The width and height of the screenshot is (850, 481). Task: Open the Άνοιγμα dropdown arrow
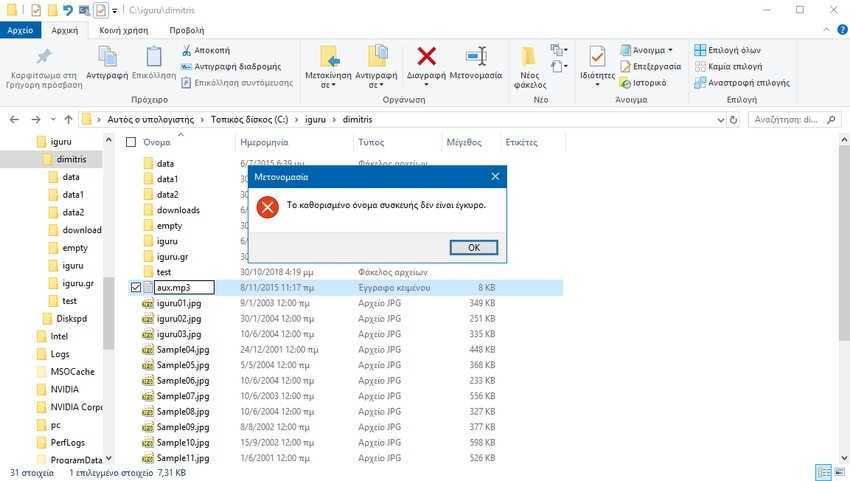click(670, 50)
